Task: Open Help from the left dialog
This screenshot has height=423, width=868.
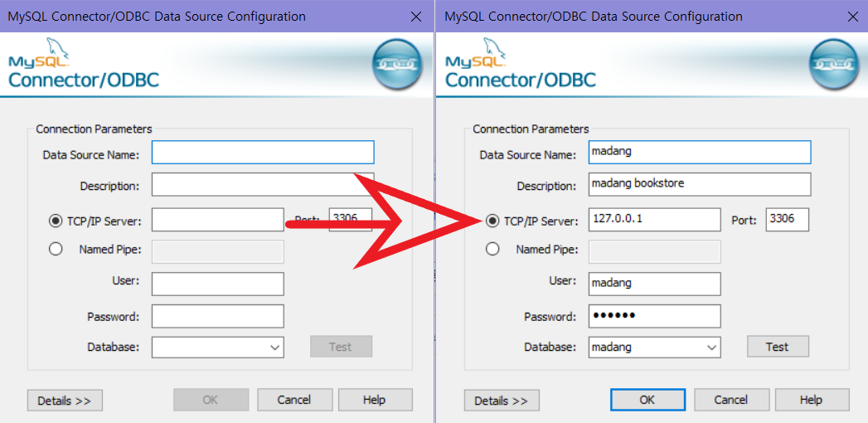Action: pos(375,400)
